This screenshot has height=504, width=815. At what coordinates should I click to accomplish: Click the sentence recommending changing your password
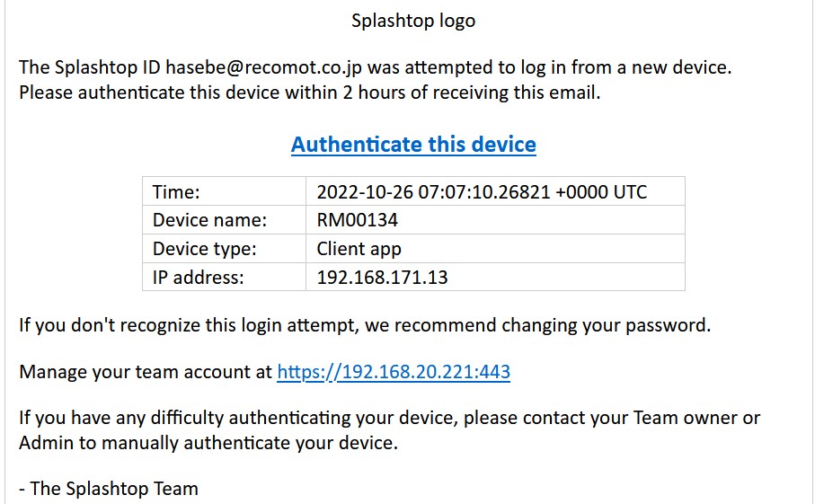point(365,325)
